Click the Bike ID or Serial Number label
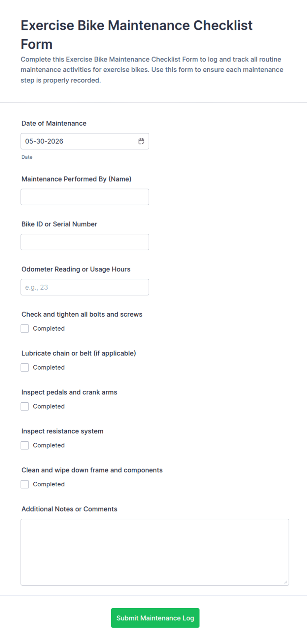 pyautogui.click(x=59, y=224)
